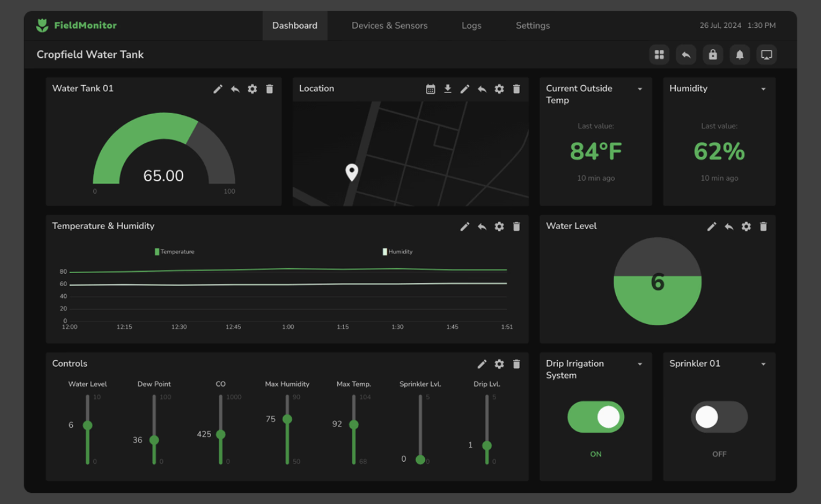Screen dimensions: 821x504
Task: Click the FieldMonitor tulip logo
Action: pyautogui.click(x=42, y=25)
